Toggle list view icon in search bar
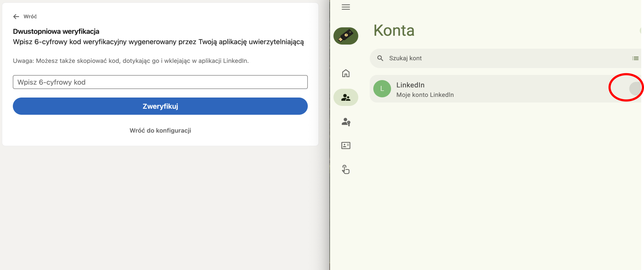This screenshot has height=270, width=644. (635, 58)
